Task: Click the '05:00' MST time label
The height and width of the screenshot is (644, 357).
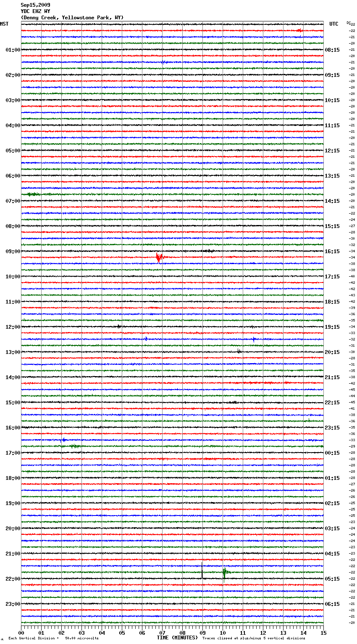Action: [13, 151]
